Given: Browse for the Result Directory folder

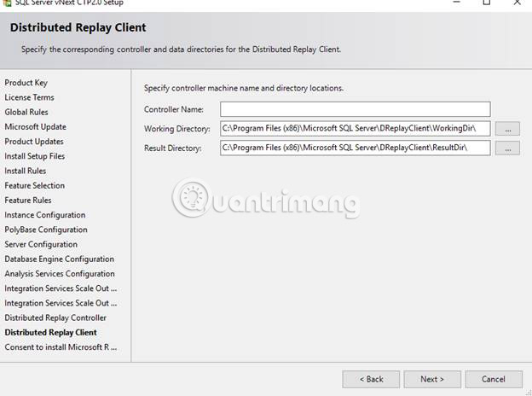Looking at the screenshot, I should coord(507,148).
